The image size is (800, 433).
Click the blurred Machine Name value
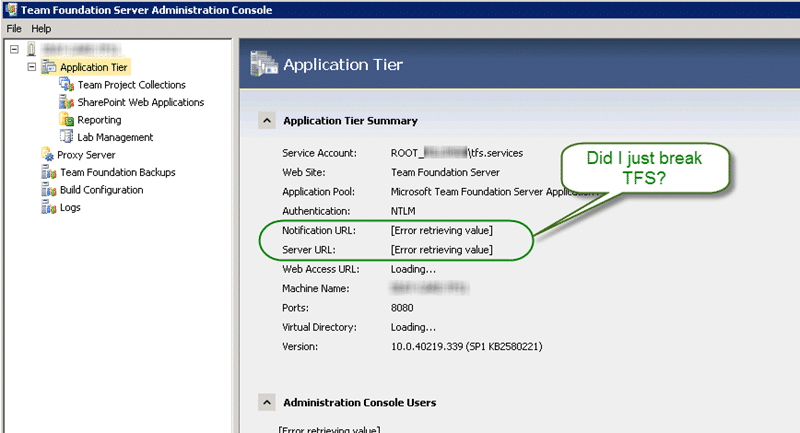[429, 289]
